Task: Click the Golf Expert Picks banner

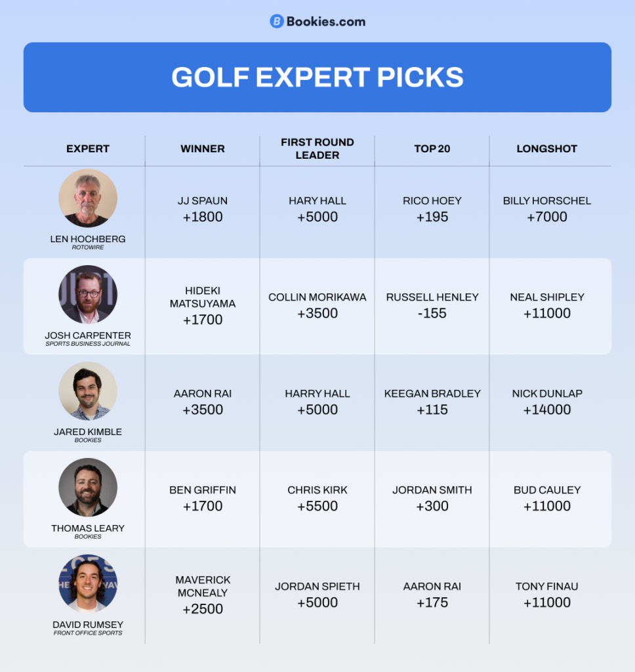Action: pyautogui.click(x=317, y=77)
